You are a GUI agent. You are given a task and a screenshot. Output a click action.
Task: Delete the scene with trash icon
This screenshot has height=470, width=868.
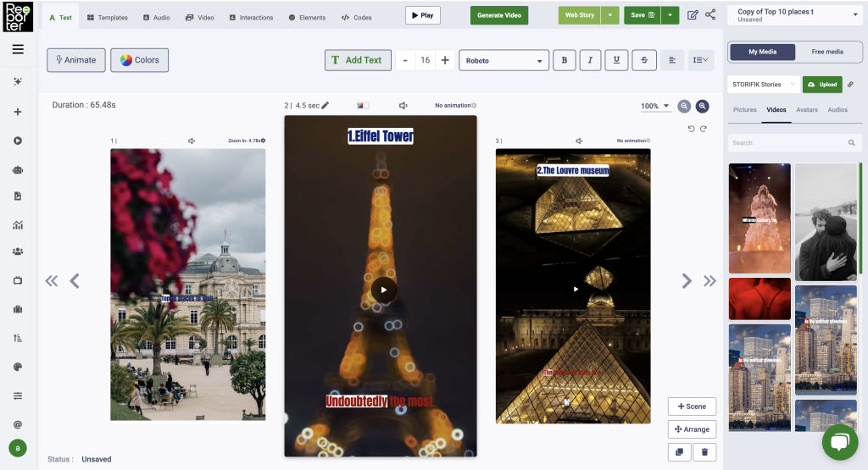click(x=704, y=451)
